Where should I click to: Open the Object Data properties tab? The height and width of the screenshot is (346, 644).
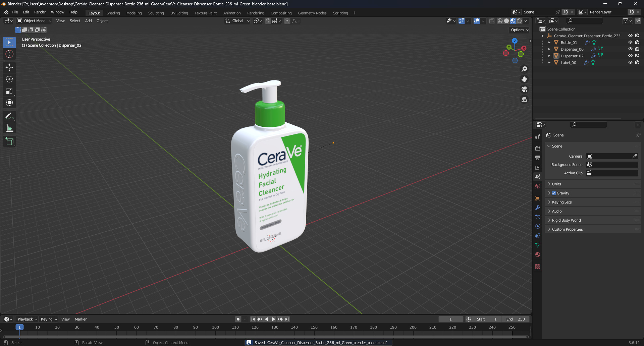tap(538, 245)
